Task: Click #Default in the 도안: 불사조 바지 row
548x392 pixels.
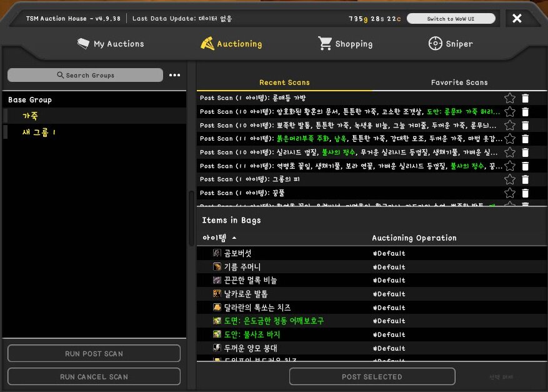Action: (389, 334)
